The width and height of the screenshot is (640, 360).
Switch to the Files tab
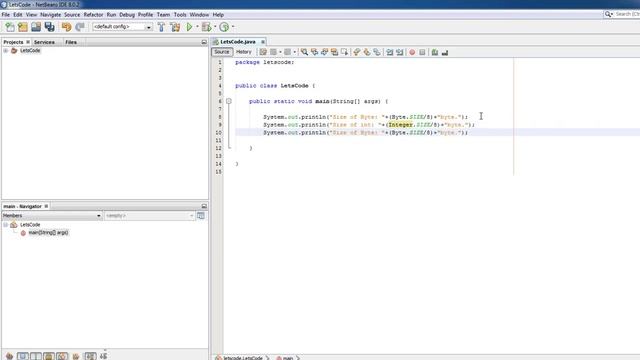pos(71,42)
